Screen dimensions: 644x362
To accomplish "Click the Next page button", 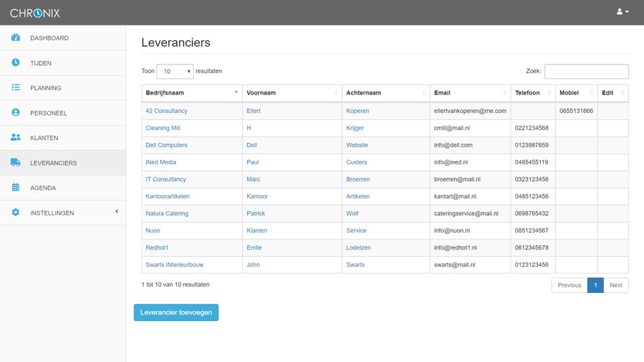I will pos(616,286).
